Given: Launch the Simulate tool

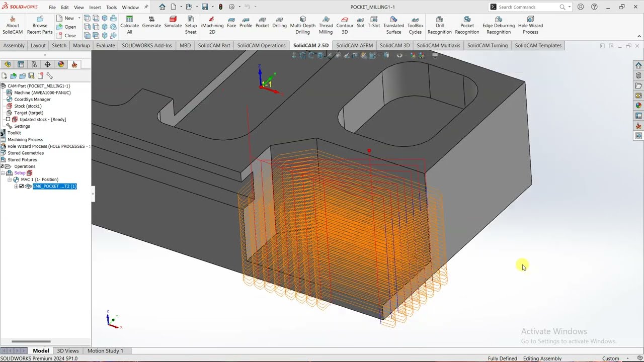Looking at the screenshot, I should pos(173,22).
